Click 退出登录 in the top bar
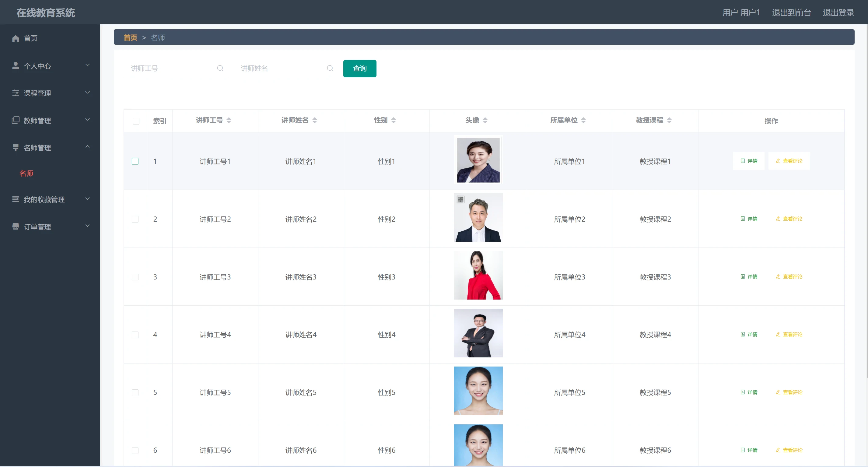The height and width of the screenshot is (467, 868). (838, 13)
